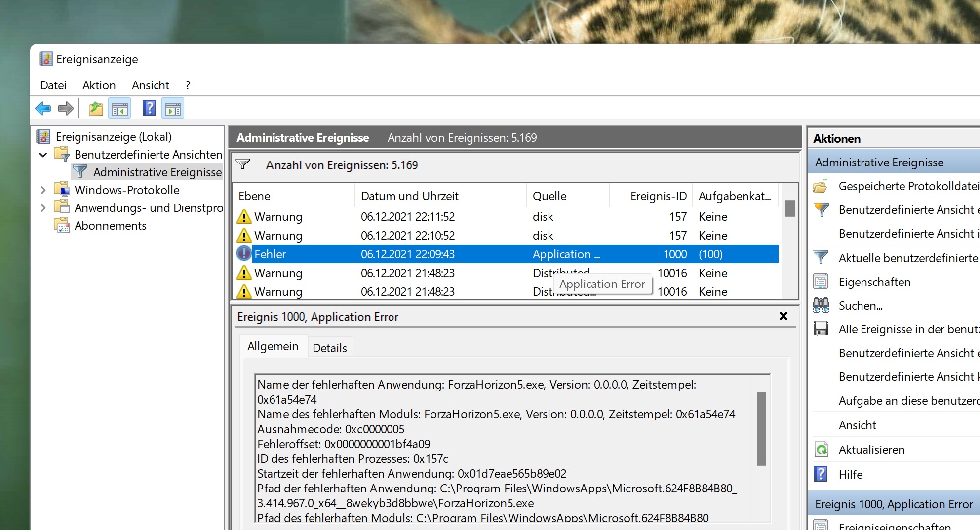980x530 pixels.
Task: Open the Aktion menu
Action: tap(99, 85)
